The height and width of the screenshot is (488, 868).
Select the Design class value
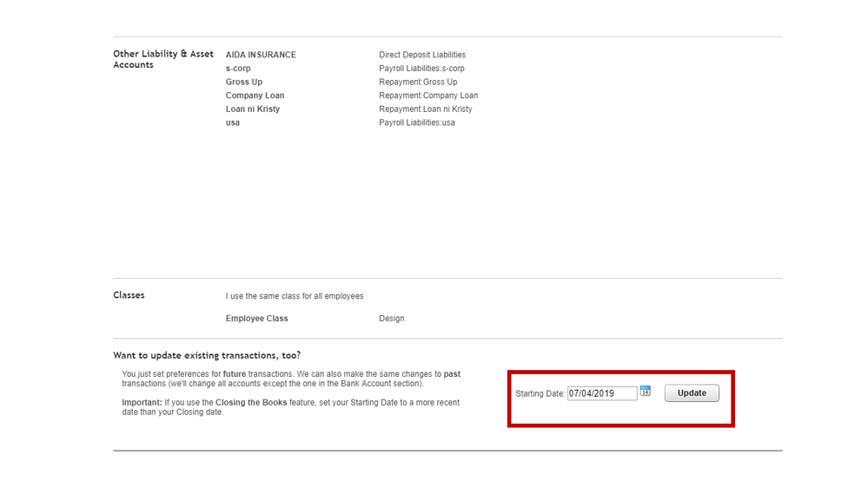[x=391, y=318]
